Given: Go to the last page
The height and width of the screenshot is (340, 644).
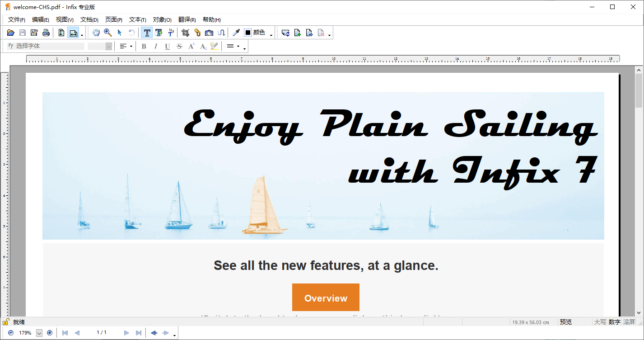Looking at the screenshot, I should 139,333.
